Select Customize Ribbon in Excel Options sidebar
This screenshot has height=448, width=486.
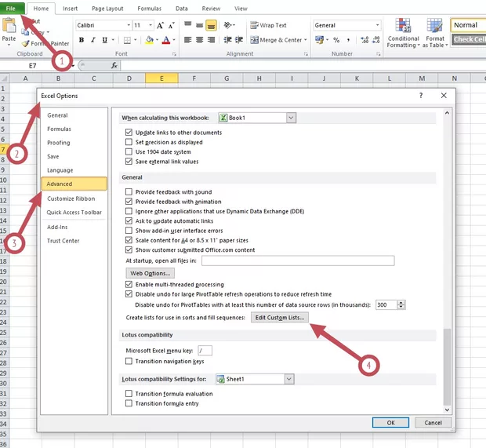point(71,199)
